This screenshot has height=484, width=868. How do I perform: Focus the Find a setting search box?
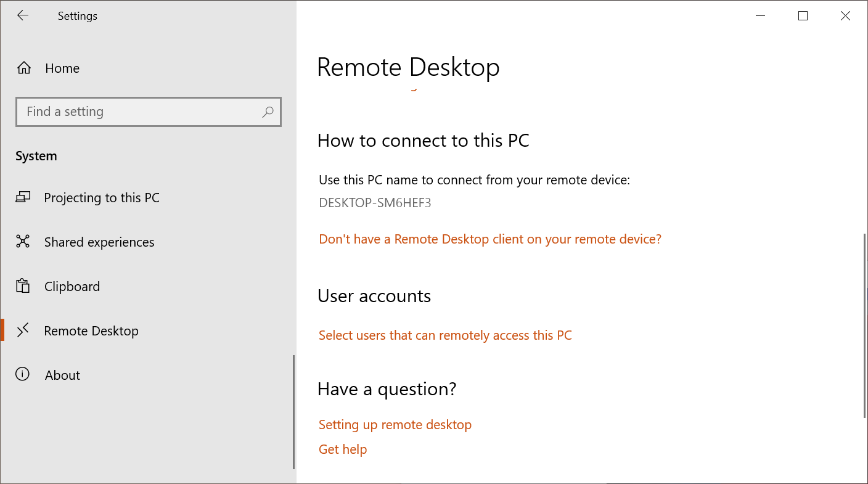click(x=141, y=112)
